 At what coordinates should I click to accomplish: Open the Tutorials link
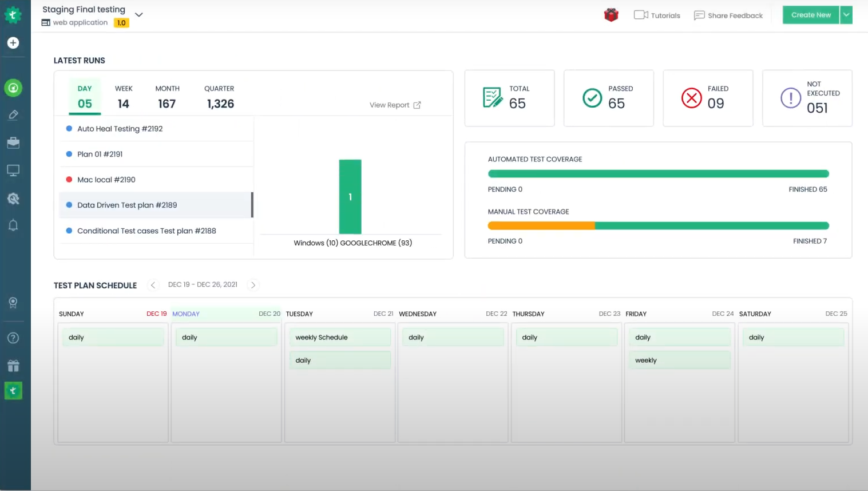657,15
